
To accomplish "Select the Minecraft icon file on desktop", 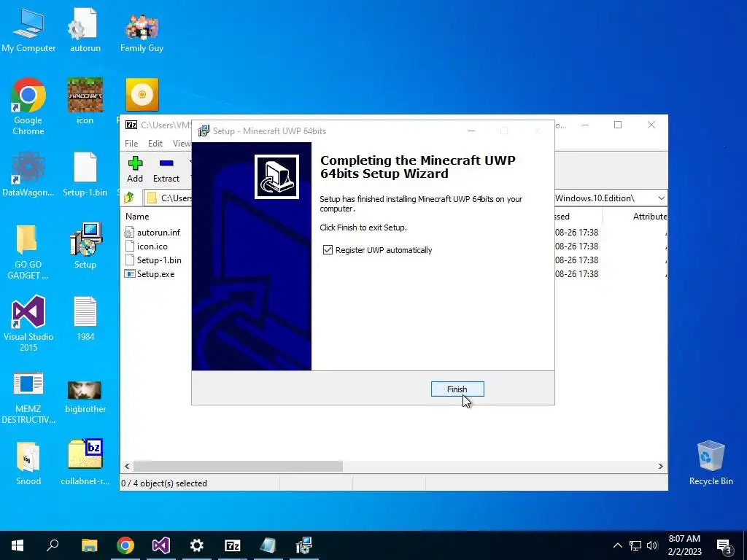I will click(x=85, y=101).
